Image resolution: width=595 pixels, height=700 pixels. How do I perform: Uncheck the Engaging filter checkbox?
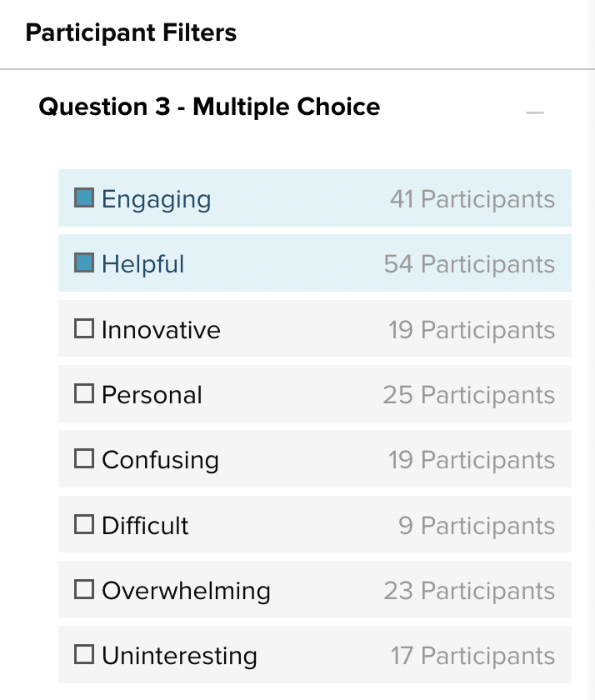click(84, 198)
